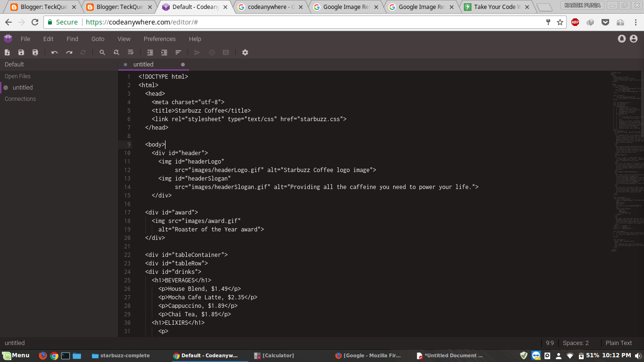This screenshot has width=644, height=362.
Task: Switch to starbuzz-complete taskbar window
Action: coord(121,355)
